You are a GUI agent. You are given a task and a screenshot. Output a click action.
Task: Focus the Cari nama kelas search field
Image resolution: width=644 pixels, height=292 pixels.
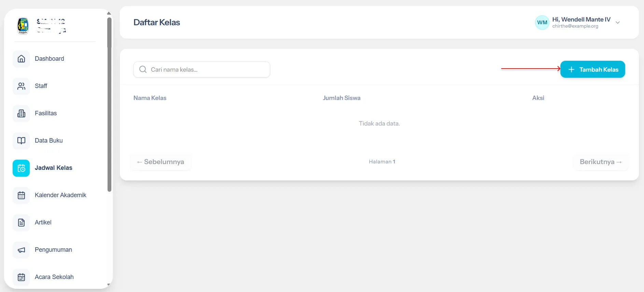click(202, 69)
